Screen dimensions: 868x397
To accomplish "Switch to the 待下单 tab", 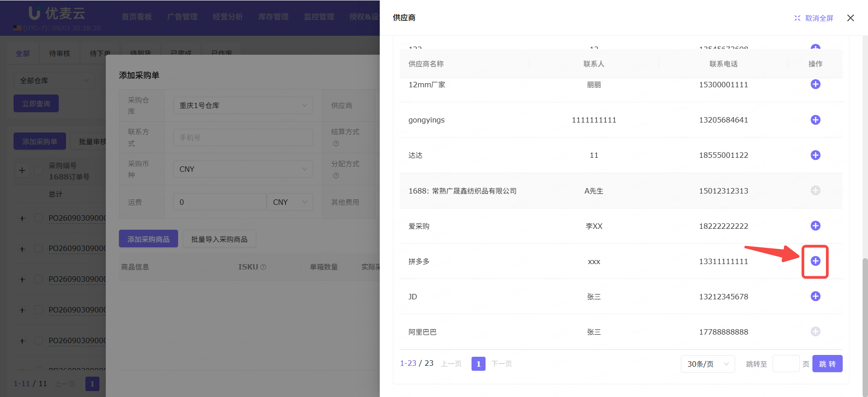I will [x=100, y=53].
